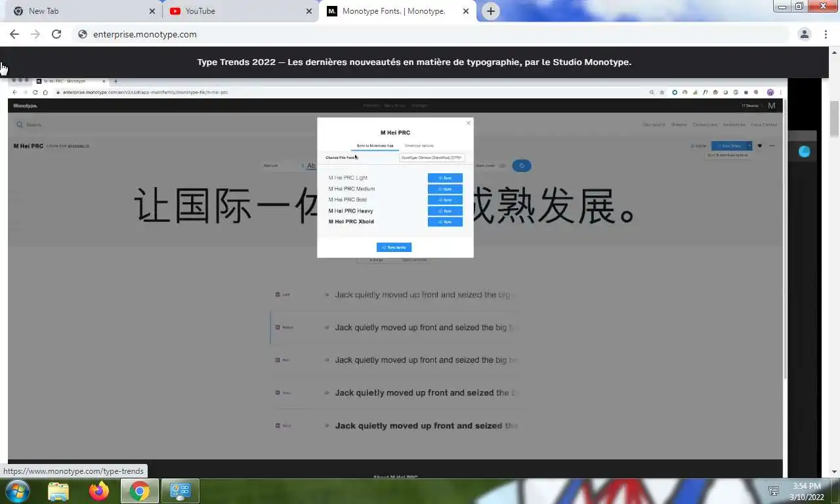Close the Monotype Fonts browser tab

(x=466, y=11)
